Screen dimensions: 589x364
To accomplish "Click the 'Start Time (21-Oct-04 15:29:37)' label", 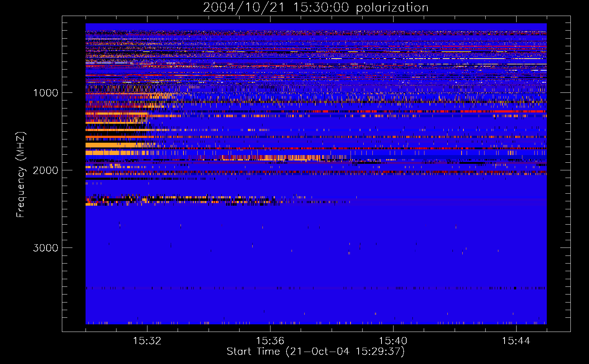I will point(316,352).
